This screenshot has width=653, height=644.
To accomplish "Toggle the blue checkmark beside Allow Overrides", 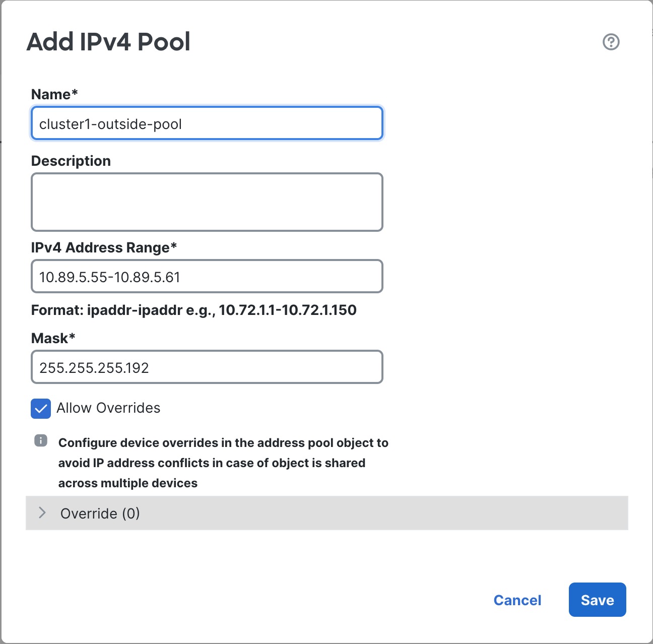I will tap(40, 409).
